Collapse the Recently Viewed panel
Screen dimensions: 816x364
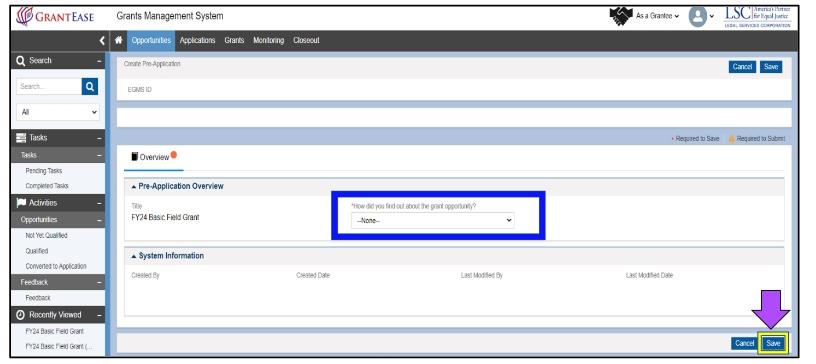tap(99, 315)
